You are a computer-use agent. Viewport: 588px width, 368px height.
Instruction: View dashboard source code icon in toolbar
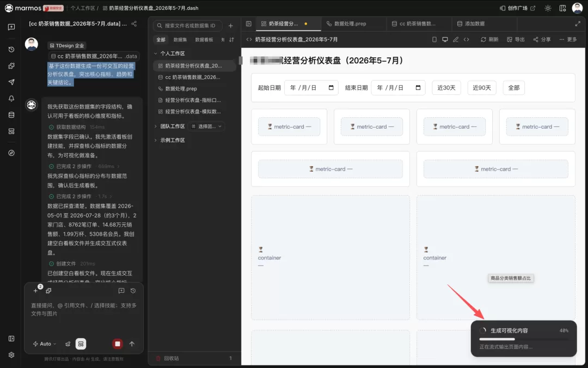(466, 39)
